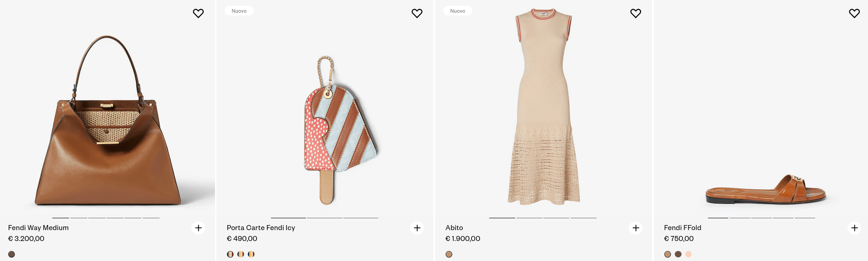Add Fendi Way Medium to wishlist
Screen dimensions: 868x261
[x=198, y=14]
